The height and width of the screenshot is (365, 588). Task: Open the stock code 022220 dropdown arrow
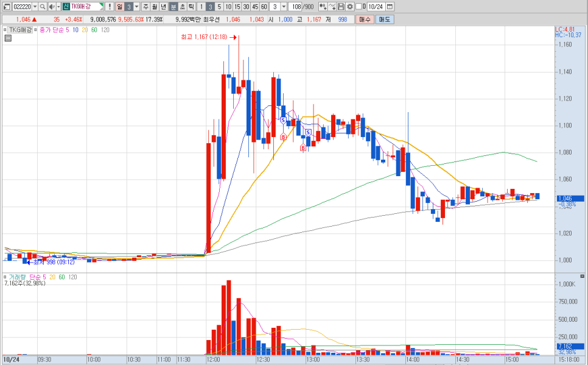(x=35, y=7)
